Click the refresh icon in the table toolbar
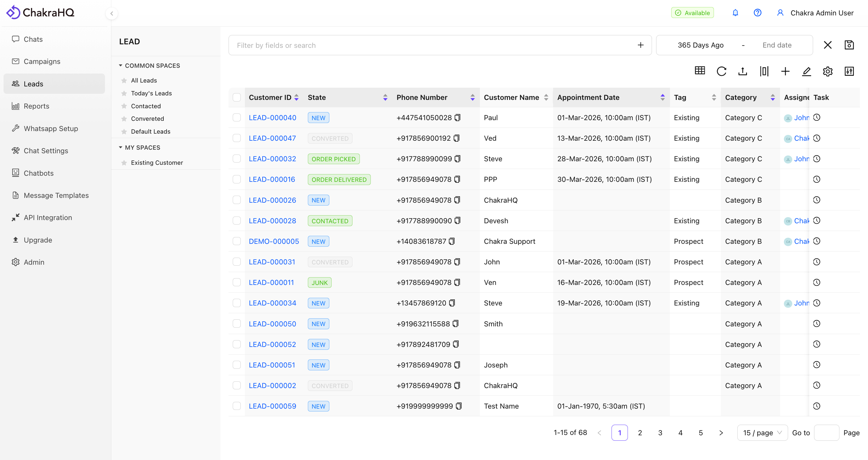 [x=721, y=71]
